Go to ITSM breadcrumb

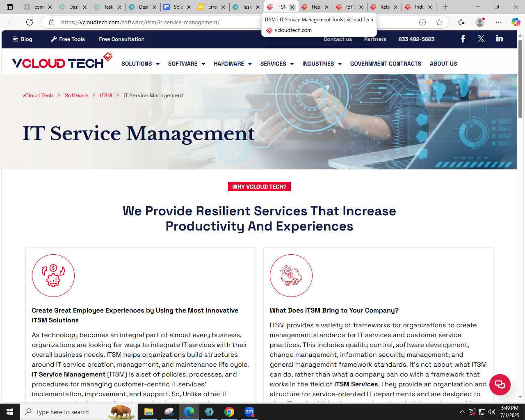pos(106,96)
